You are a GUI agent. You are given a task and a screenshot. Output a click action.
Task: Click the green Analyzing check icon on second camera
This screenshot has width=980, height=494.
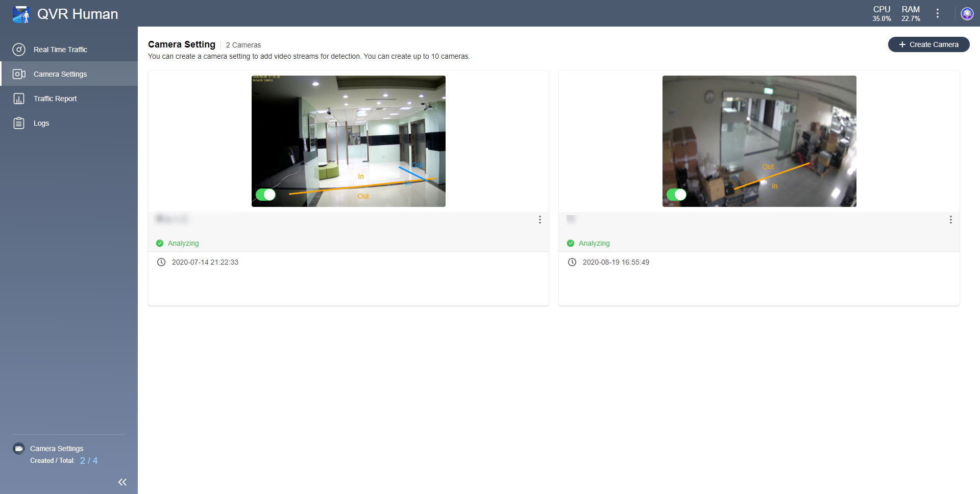[x=571, y=243]
